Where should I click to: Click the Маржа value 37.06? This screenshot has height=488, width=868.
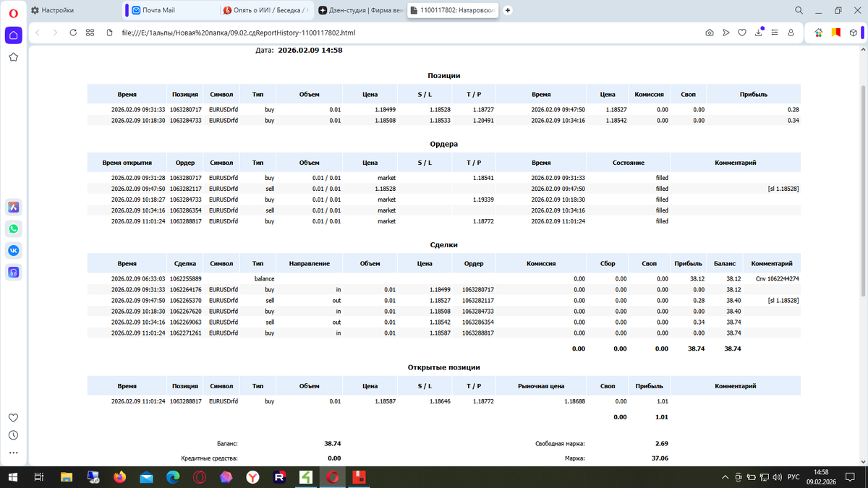[659, 458]
